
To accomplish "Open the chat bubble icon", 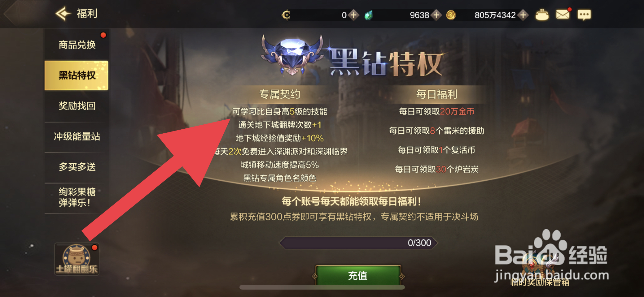I will [584, 15].
